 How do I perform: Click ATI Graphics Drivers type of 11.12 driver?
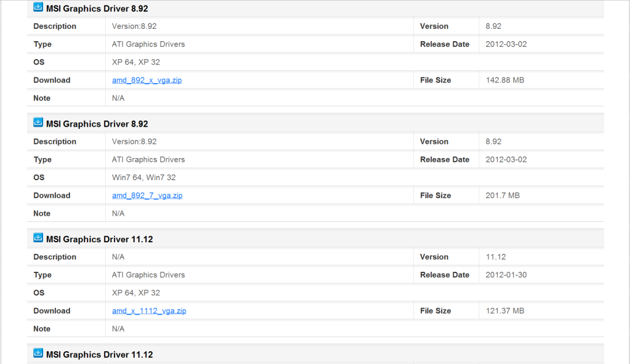point(148,275)
